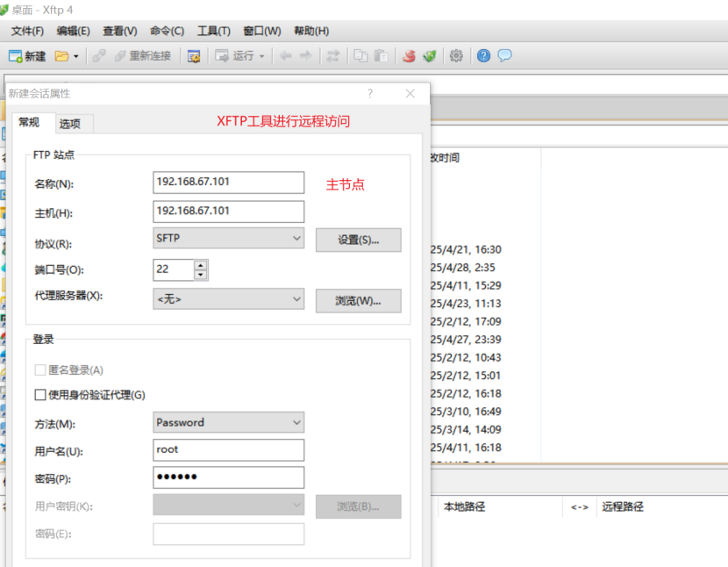Select the file row dated 25/4/27, 23:39
The height and width of the screenshot is (567, 728).
pyautogui.click(x=466, y=340)
